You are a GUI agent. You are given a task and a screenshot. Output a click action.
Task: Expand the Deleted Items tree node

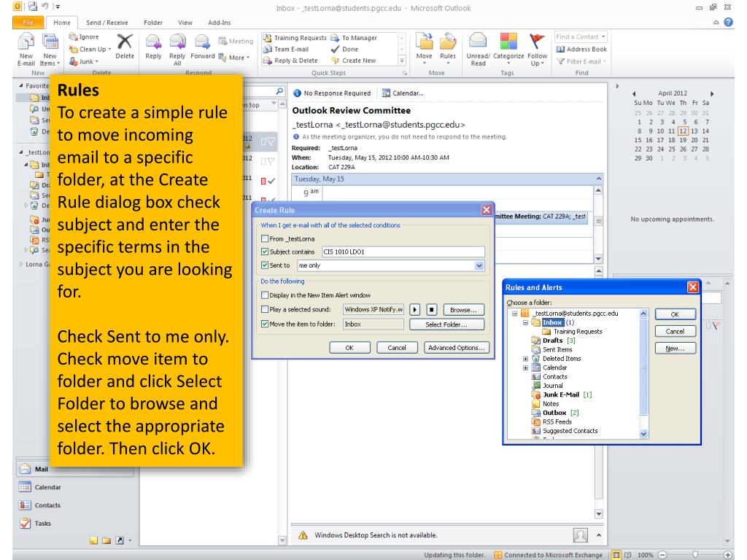coord(525,359)
